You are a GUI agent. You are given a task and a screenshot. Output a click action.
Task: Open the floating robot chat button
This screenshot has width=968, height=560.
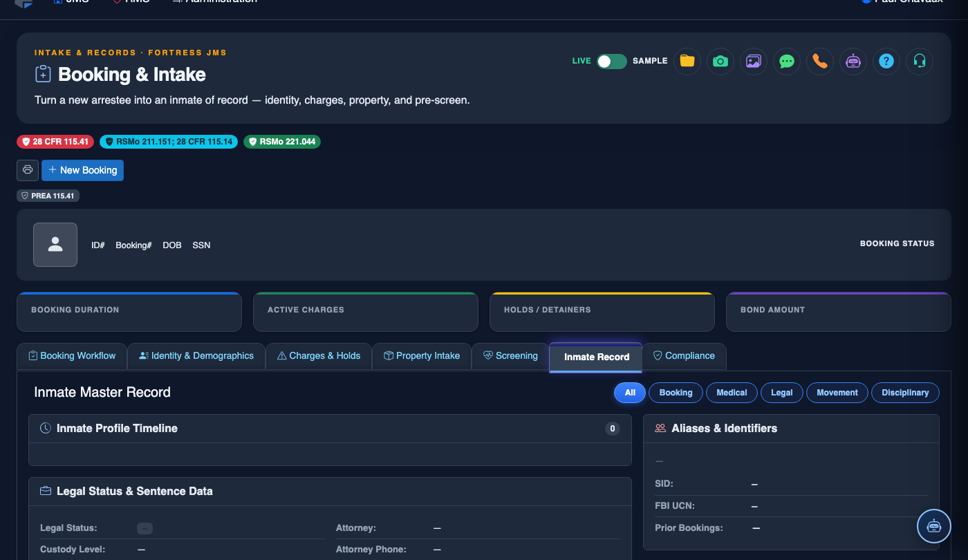click(934, 526)
